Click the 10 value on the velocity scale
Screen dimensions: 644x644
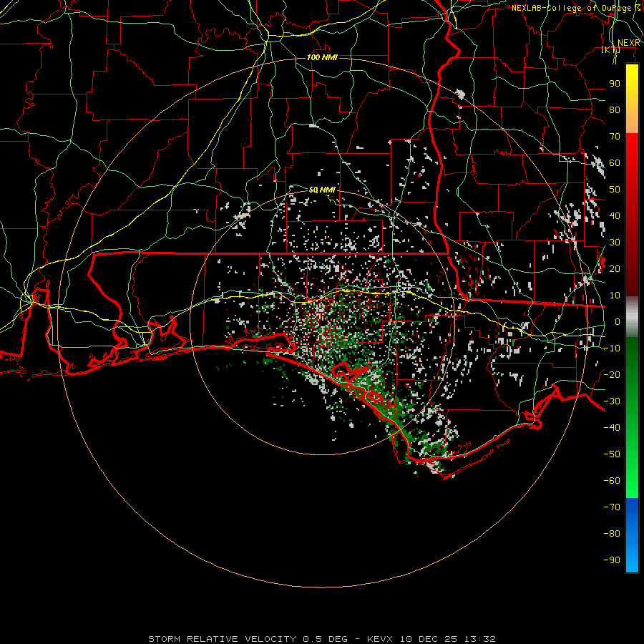[615, 296]
